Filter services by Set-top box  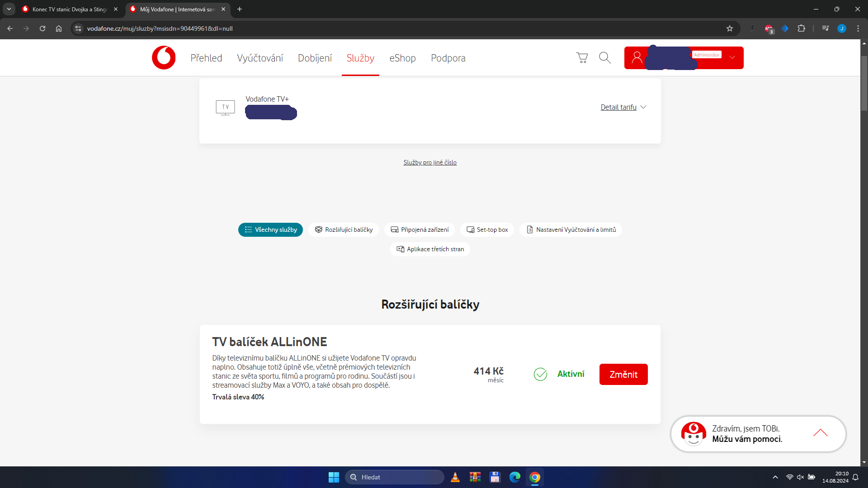click(x=487, y=230)
